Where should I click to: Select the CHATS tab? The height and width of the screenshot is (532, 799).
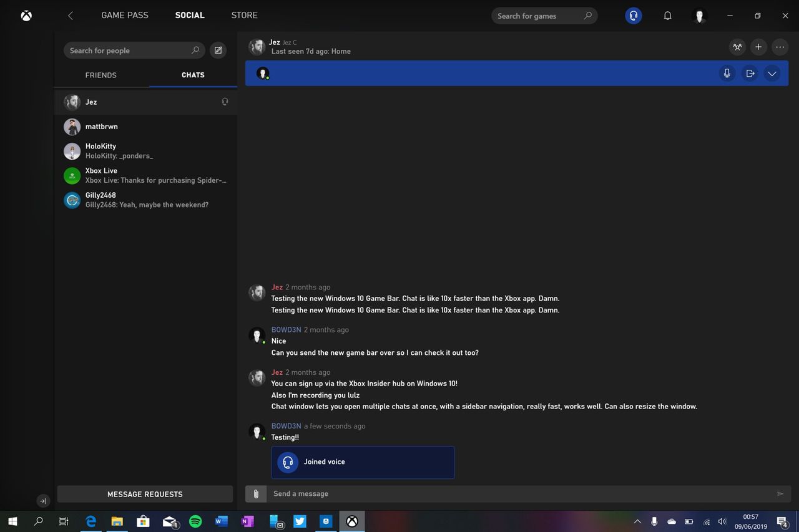pyautogui.click(x=193, y=75)
